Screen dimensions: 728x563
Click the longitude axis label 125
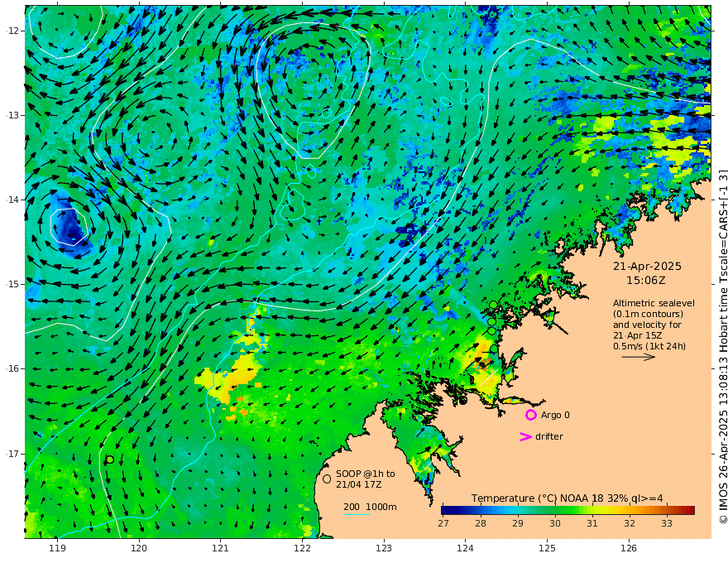547,548
